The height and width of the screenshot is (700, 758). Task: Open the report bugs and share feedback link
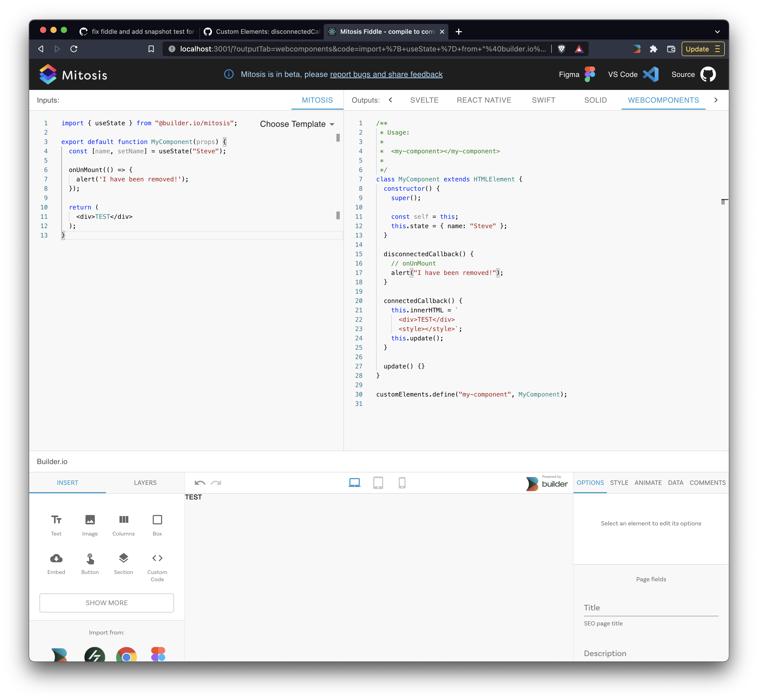pos(386,74)
